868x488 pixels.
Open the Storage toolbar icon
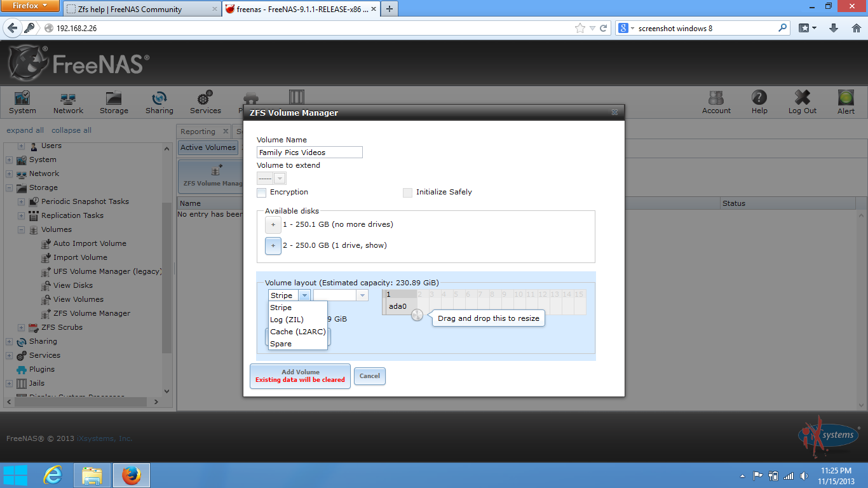(114, 102)
